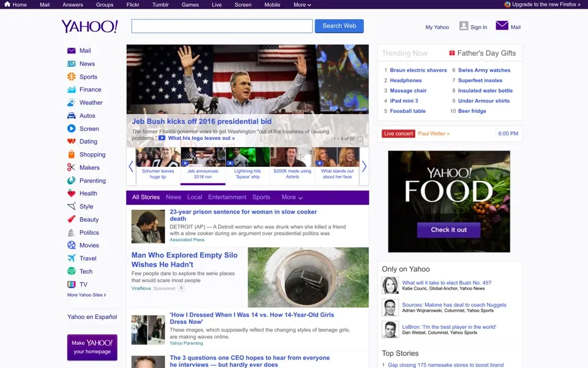This screenshot has width=588, height=368.
Task: Click the Travel airplane icon
Action: [x=71, y=258]
